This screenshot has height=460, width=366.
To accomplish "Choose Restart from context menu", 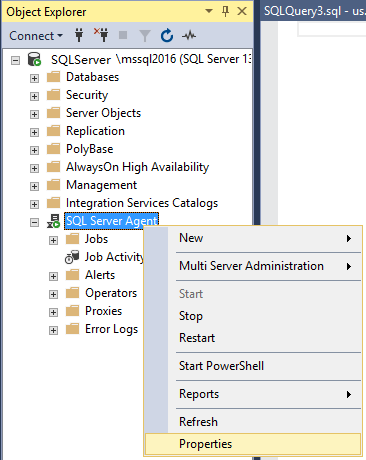I will (253, 338).
